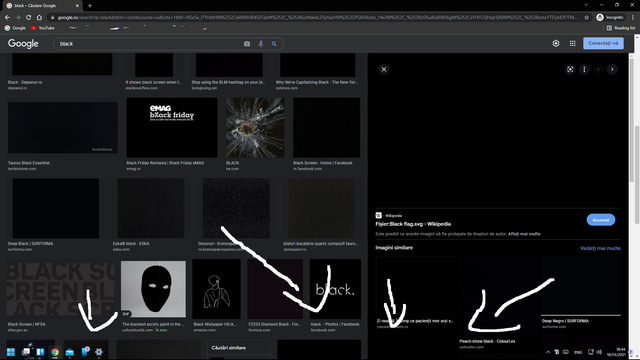
Task: Click 'Why We're Capitalizing Black' caption
Action: tap(317, 82)
